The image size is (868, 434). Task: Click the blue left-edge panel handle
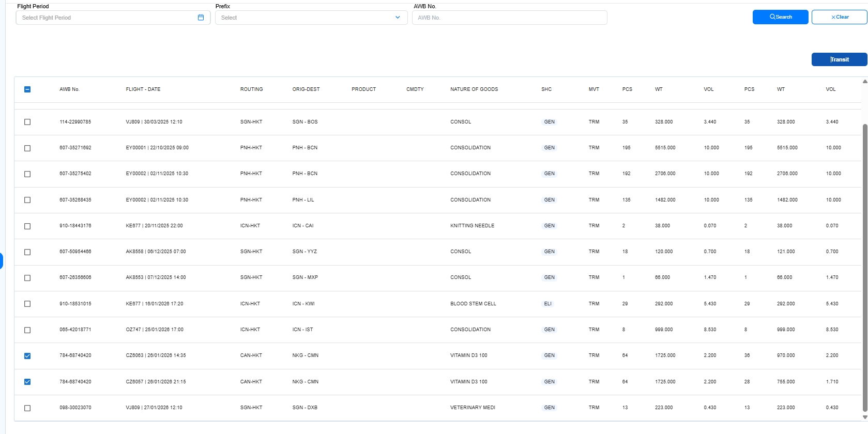[2, 261]
